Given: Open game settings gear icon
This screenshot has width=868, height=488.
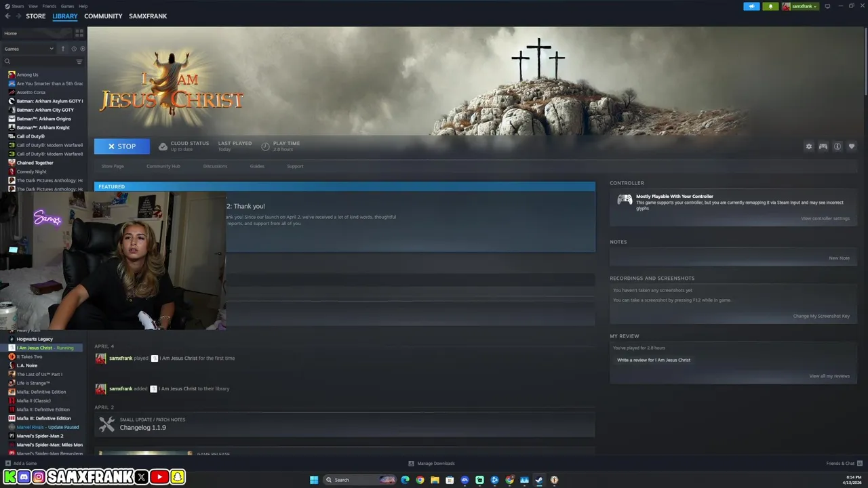Looking at the screenshot, I should pos(808,146).
